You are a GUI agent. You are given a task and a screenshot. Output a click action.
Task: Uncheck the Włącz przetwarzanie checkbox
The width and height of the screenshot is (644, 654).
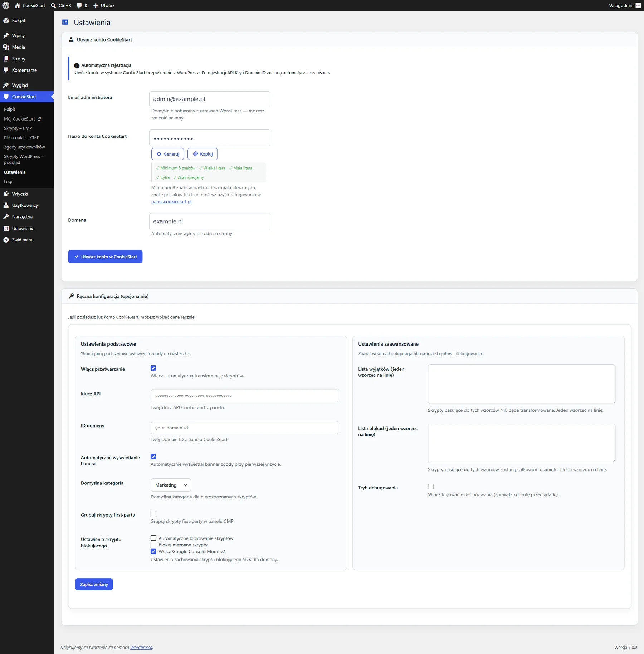[153, 368]
